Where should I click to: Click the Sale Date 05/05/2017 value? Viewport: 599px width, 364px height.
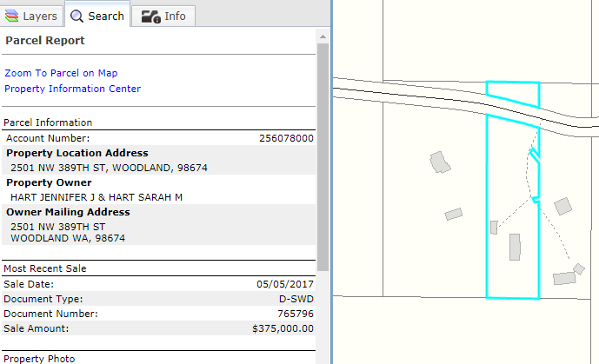pyautogui.click(x=285, y=284)
